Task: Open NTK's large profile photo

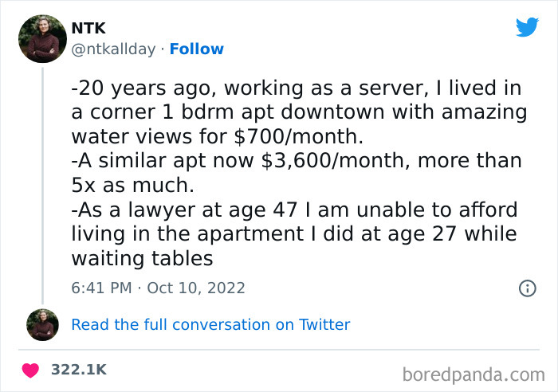Action: (42, 38)
